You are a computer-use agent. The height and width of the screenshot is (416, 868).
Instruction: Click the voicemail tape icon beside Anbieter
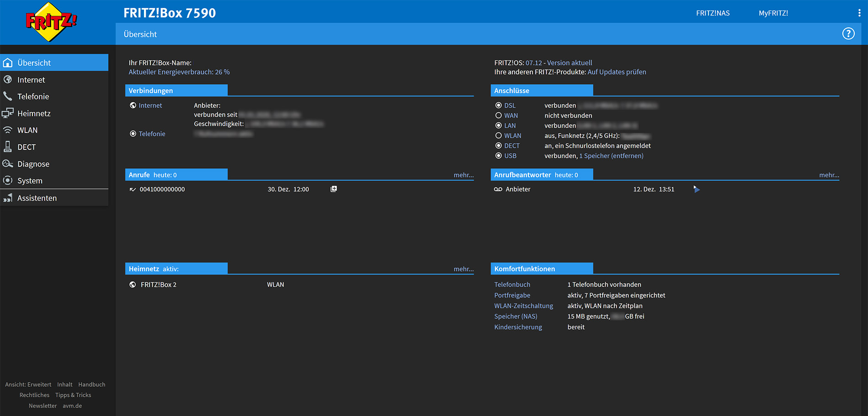click(x=498, y=189)
